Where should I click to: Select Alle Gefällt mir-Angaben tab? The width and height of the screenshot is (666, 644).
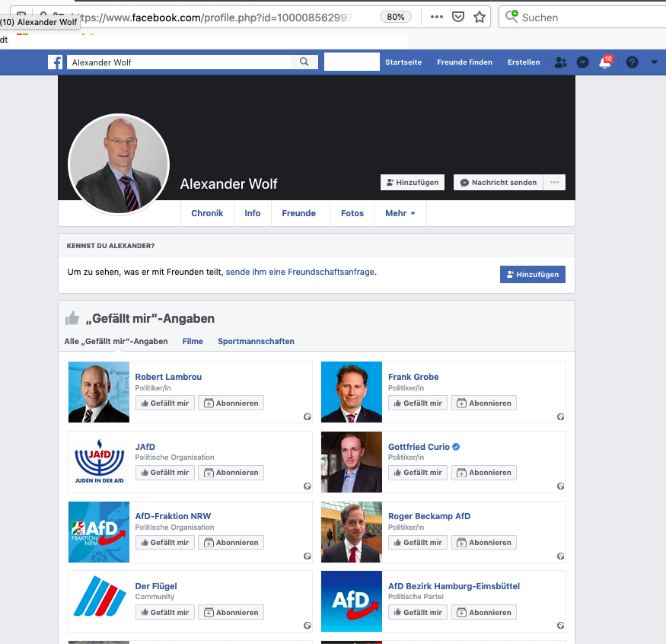point(116,341)
